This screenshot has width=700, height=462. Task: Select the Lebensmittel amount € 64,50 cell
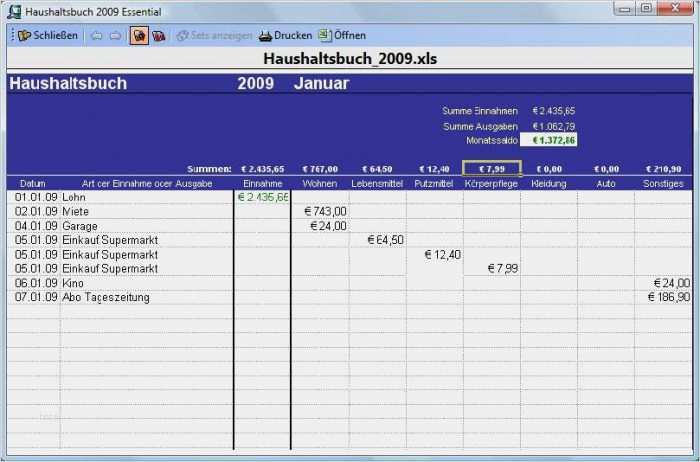tap(386, 240)
